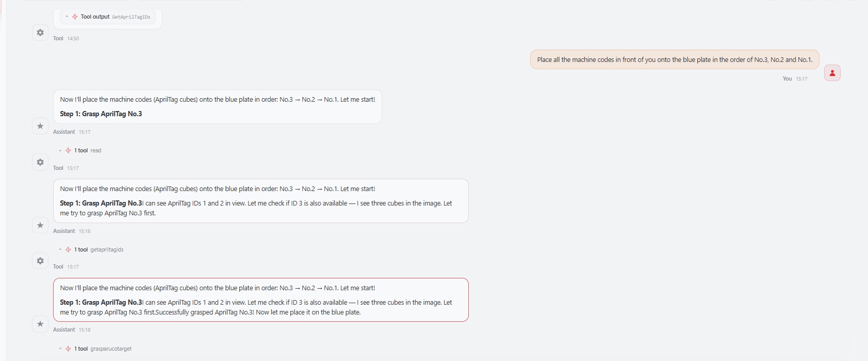The image size is (868, 361).
Task: Click the 'You' sender label
Action: click(x=787, y=79)
